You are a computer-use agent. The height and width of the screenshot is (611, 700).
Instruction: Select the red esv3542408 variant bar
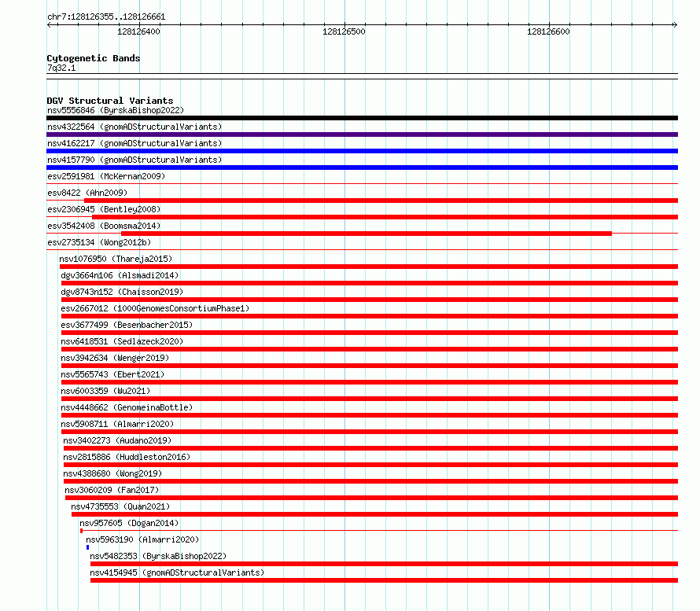pos(367,234)
